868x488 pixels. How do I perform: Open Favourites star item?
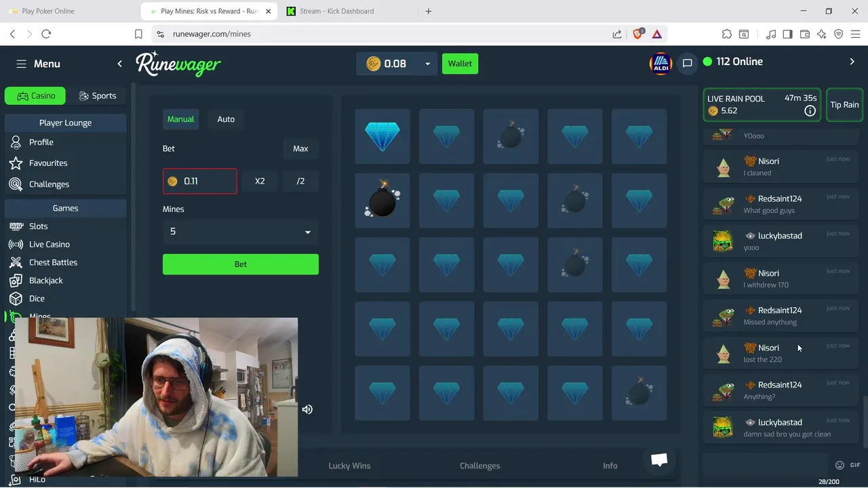coord(47,163)
